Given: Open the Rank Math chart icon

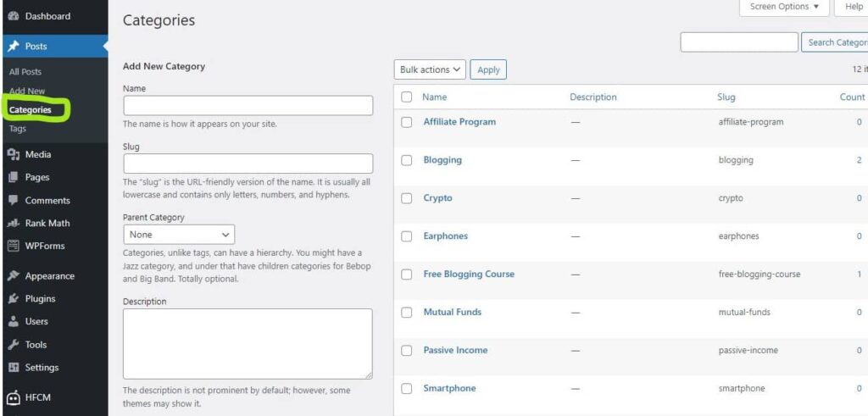Looking at the screenshot, I should tap(14, 224).
